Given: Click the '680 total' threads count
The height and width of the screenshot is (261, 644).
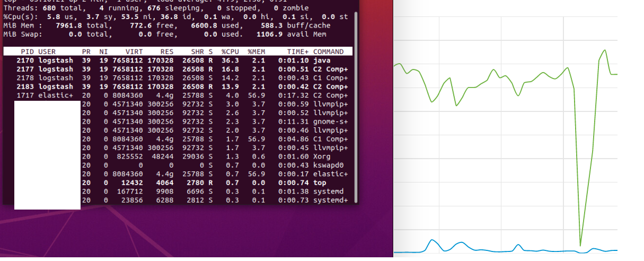Looking at the screenshot, I should [64, 8].
